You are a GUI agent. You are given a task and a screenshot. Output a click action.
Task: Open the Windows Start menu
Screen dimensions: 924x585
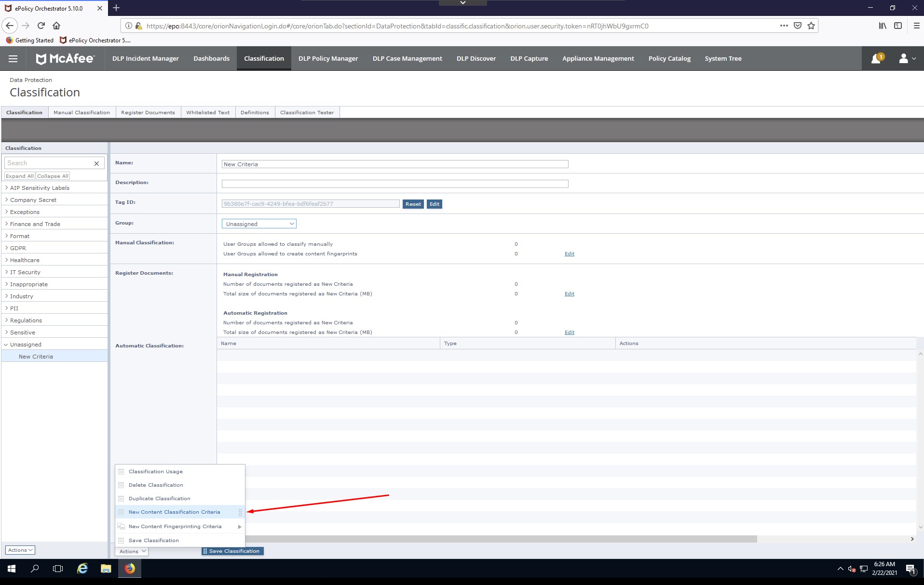tap(12, 569)
